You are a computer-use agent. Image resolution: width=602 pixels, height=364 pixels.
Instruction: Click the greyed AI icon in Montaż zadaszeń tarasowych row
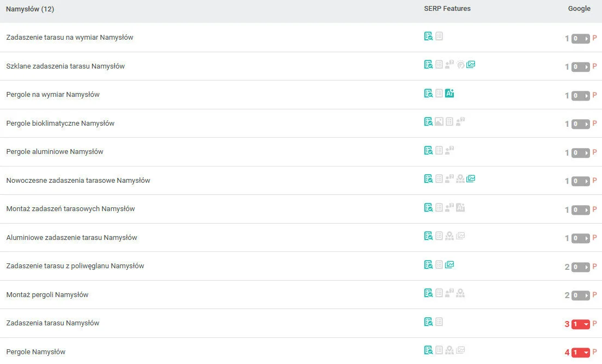pos(460,207)
